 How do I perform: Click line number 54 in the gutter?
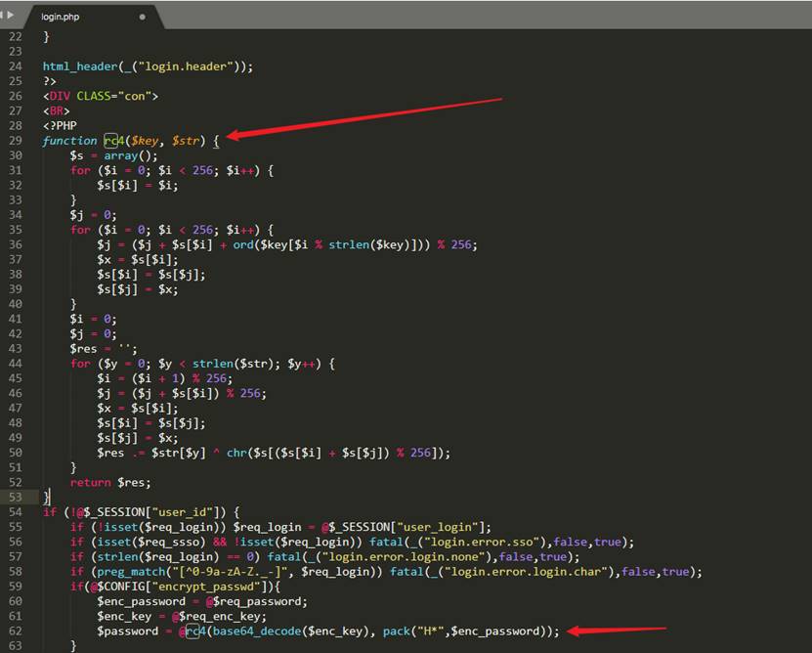(14, 512)
